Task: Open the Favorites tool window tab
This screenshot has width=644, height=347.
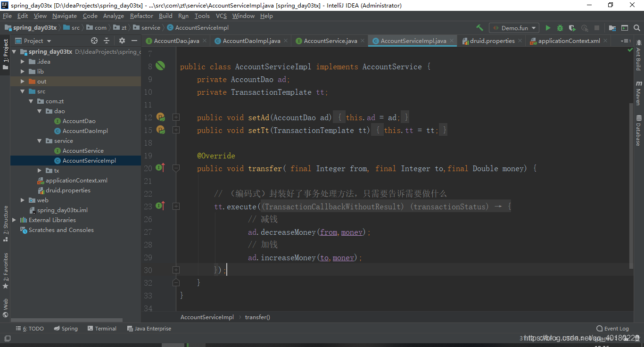Action: coord(6,271)
